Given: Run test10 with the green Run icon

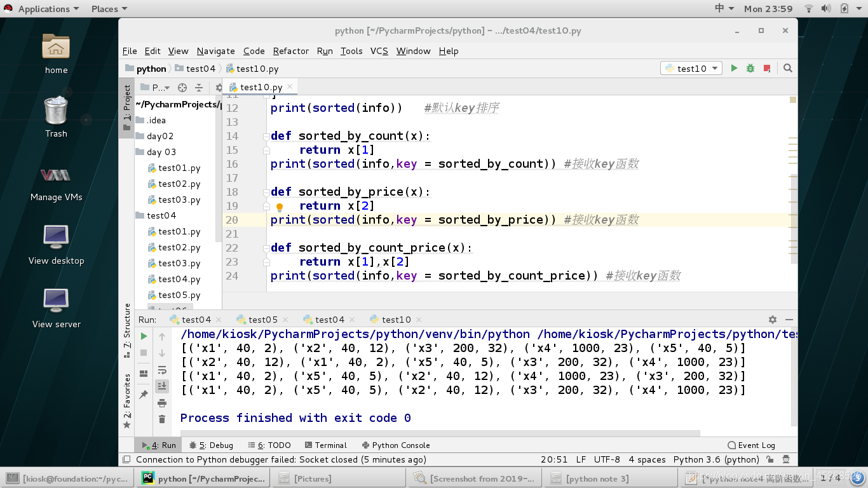Looking at the screenshot, I should [x=734, y=68].
